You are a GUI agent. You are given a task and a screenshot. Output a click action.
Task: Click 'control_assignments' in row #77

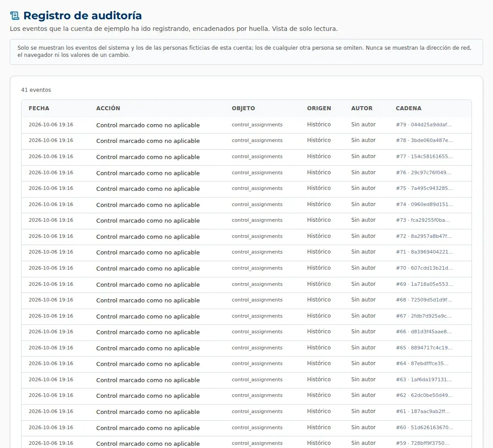point(257,156)
